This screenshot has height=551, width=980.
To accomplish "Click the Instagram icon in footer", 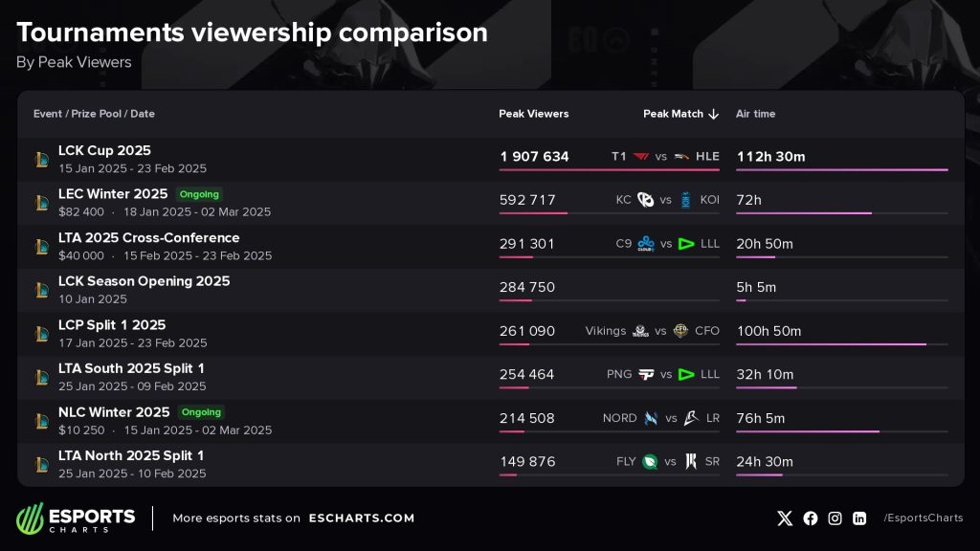I will coord(835,518).
